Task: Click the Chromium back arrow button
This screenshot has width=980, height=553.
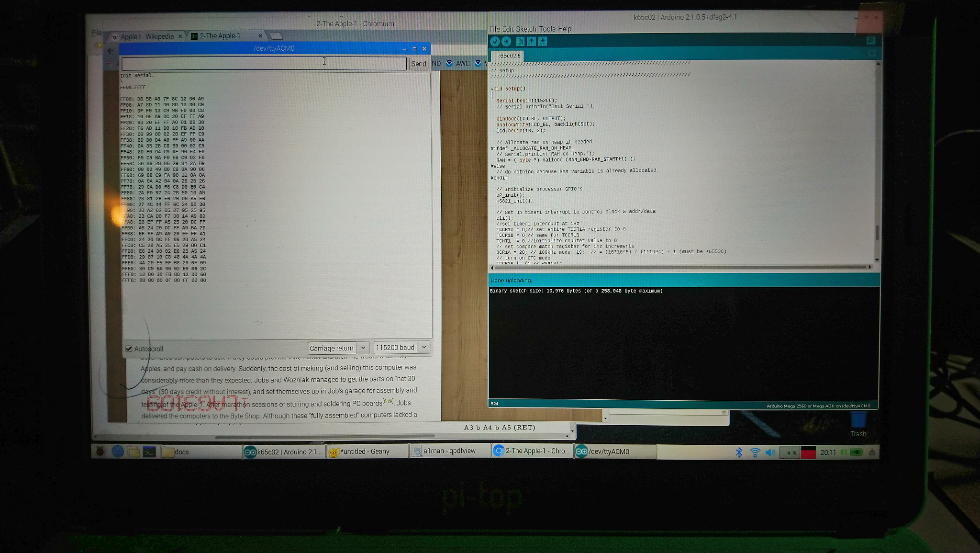Action: pos(111,51)
